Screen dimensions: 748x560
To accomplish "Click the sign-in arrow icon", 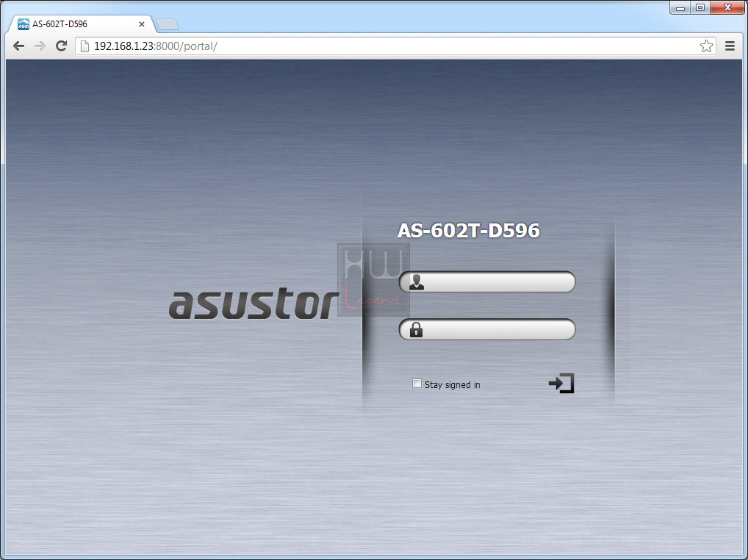I will pyautogui.click(x=561, y=383).
